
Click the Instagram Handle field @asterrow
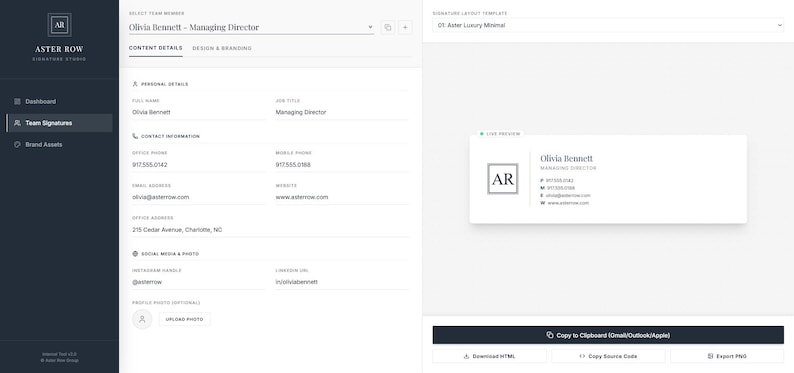pyautogui.click(x=198, y=282)
